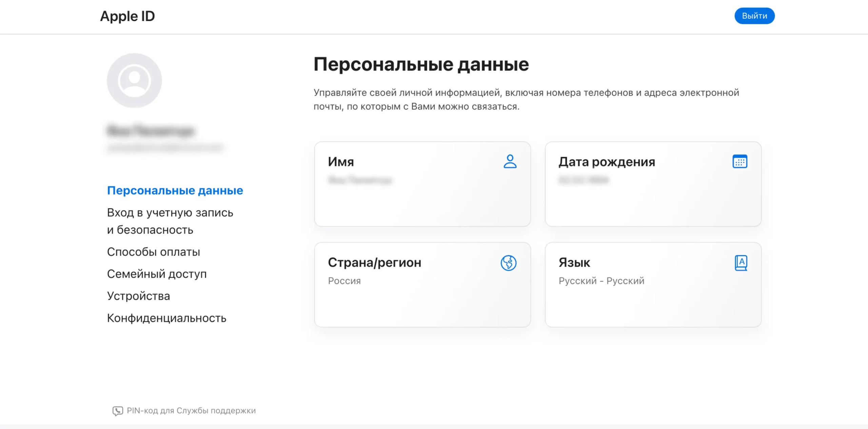
Task: Open Конфиденциальность section
Action: coord(166,318)
